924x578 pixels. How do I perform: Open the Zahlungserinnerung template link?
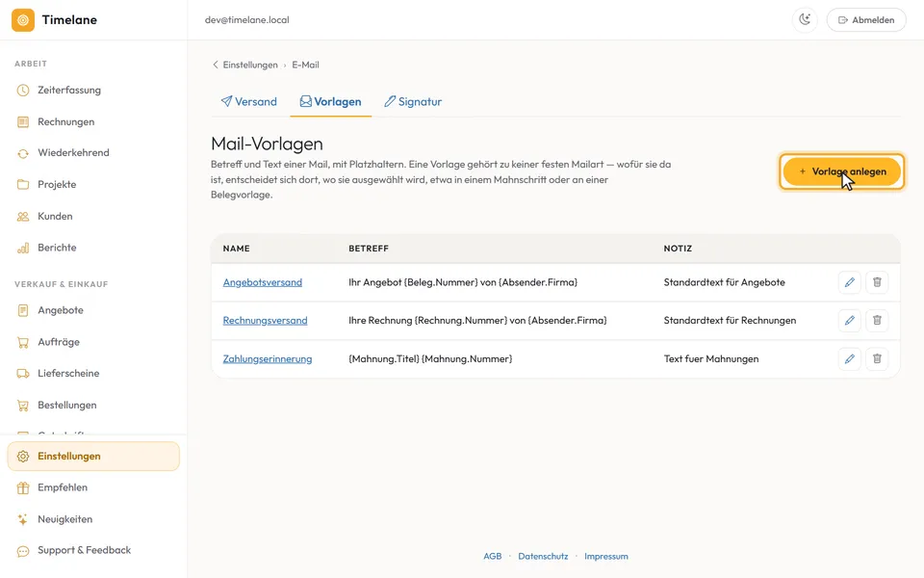(268, 358)
